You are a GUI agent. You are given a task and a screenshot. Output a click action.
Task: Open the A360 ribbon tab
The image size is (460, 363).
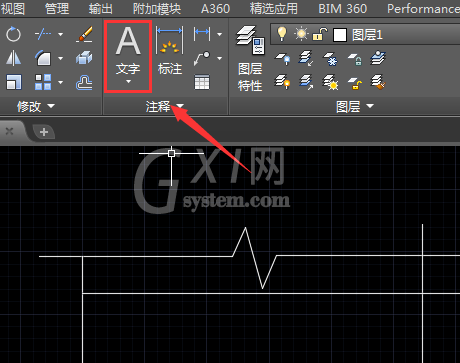(215, 9)
